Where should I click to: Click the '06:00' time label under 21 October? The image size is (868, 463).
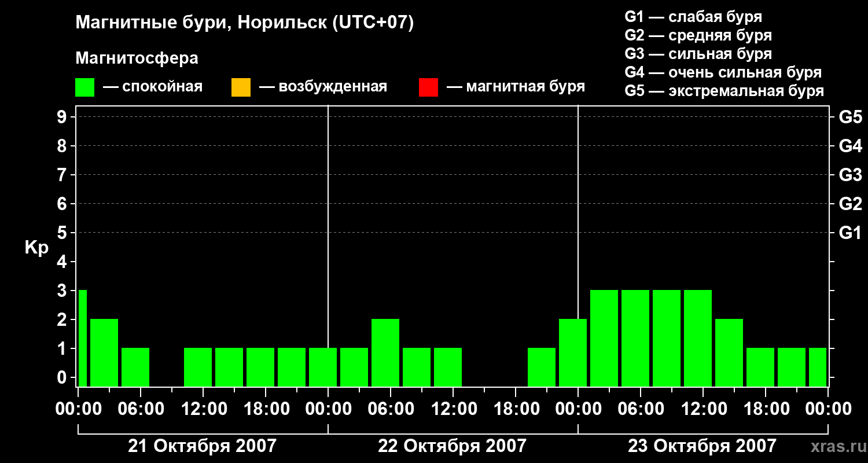[x=141, y=409]
